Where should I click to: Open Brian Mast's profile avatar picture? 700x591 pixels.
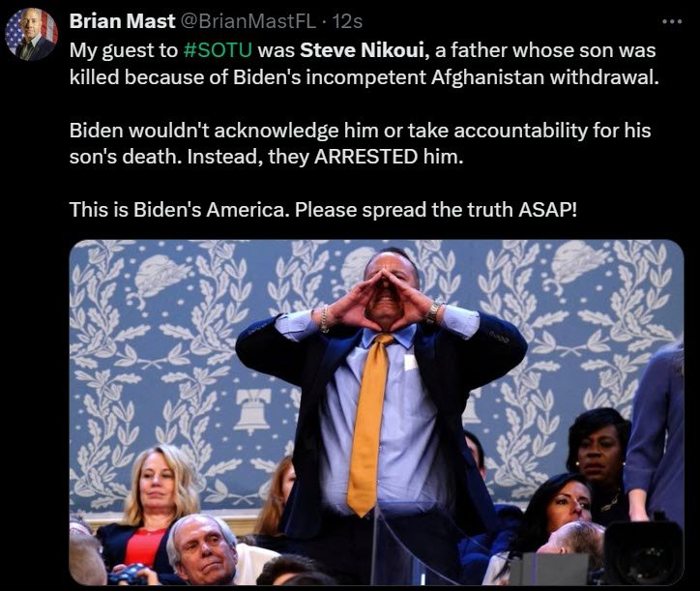pos(31,35)
